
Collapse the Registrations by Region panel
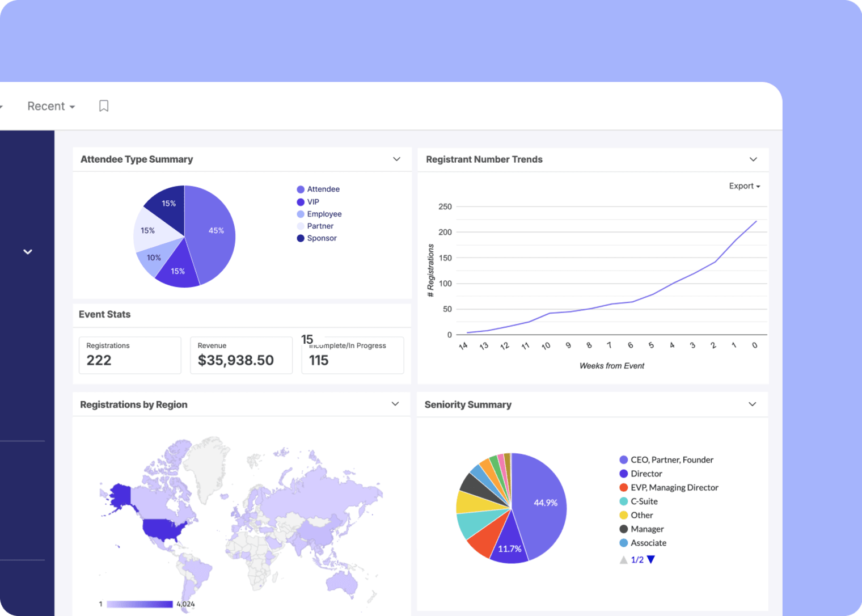(x=395, y=404)
